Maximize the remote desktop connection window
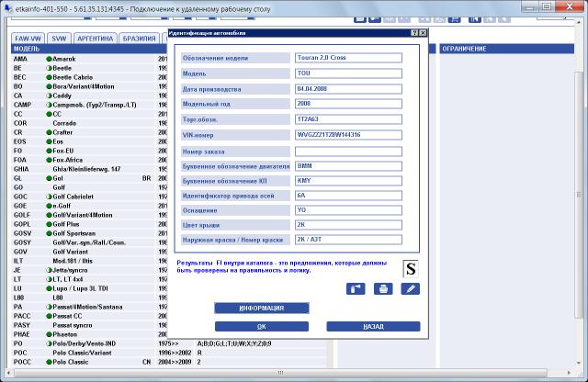The height and width of the screenshot is (382, 588). (x=547, y=6)
